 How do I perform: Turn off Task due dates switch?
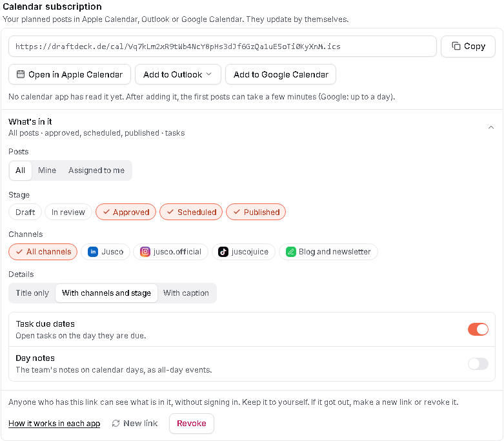pos(478,329)
